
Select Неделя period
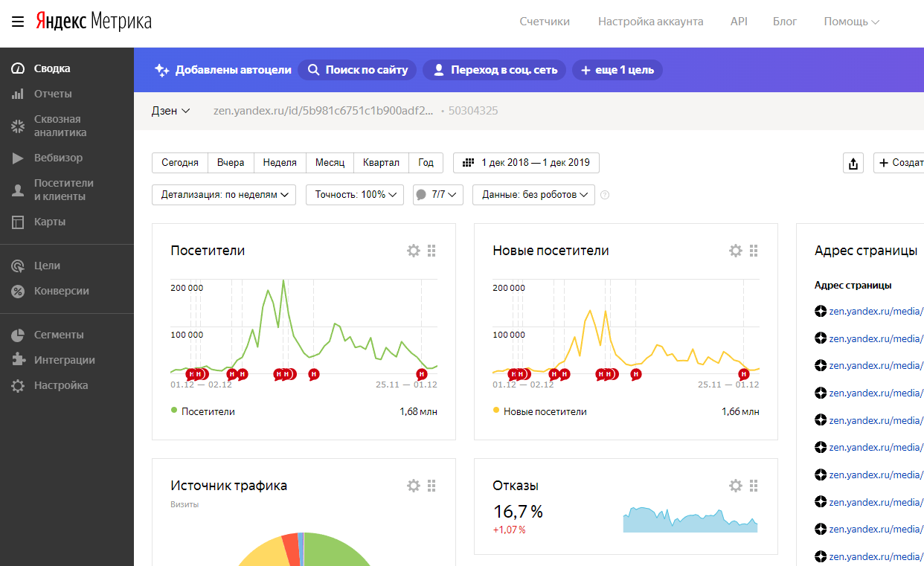(x=280, y=163)
